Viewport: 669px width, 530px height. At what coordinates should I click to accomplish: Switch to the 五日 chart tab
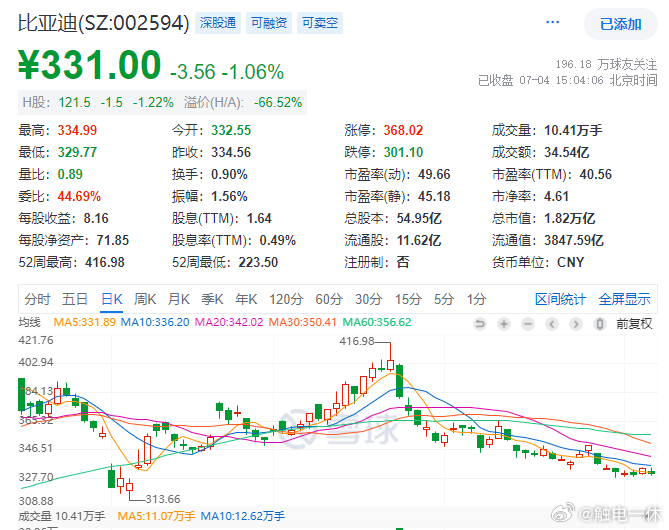[75, 299]
